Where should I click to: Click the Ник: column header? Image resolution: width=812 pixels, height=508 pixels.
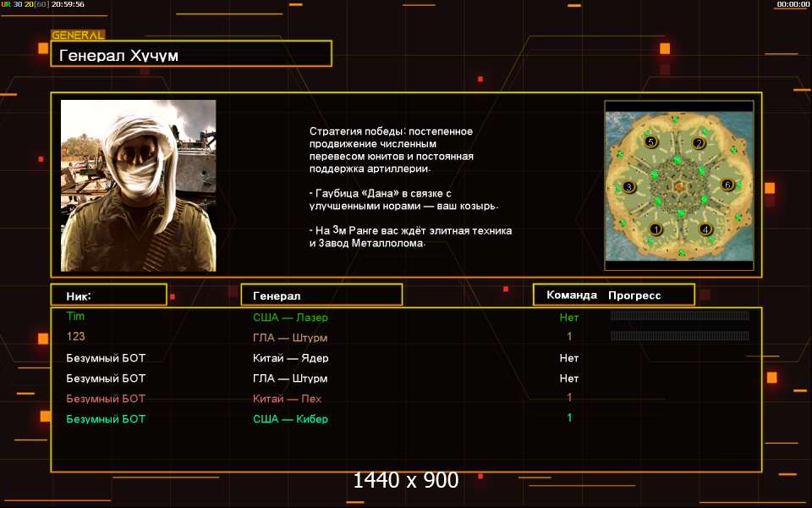[x=109, y=295]
